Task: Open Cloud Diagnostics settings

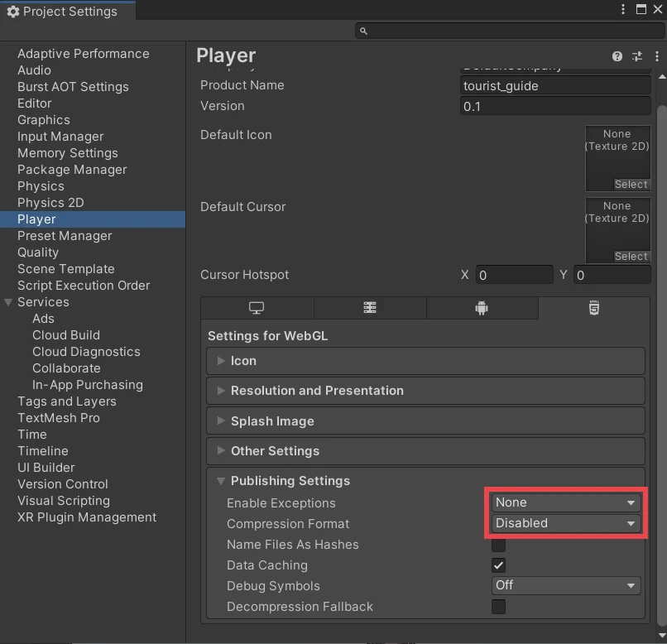Action: (x=86, y=352)
